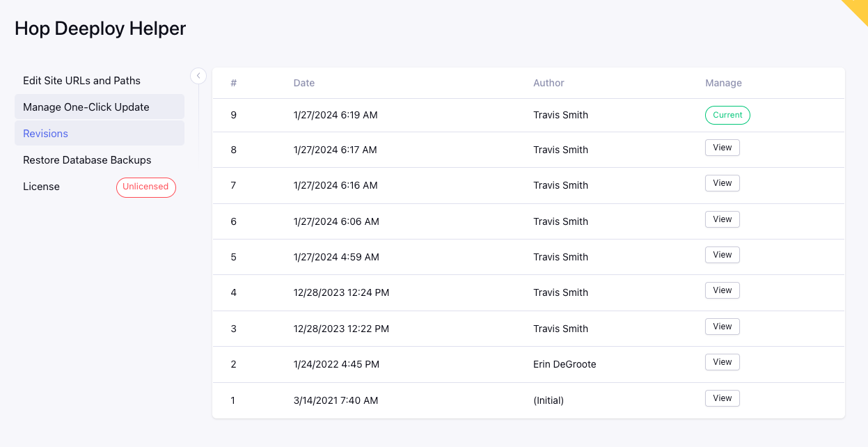The image size is (868, 447).
Task: View revision 4 from 12/28/2023 12:24 PM
Action: (x=722, y=290)
